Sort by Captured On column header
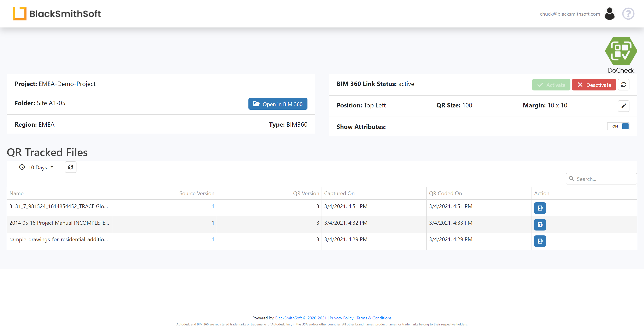Screen dimensions: 644x327 tap(339, 193)
